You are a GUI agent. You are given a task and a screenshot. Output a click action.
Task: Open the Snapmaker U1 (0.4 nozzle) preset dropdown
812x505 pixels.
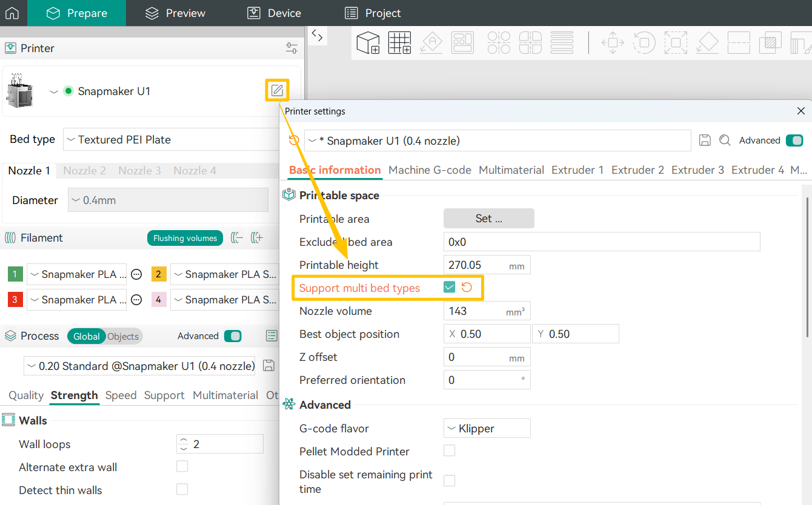(497, 140)
